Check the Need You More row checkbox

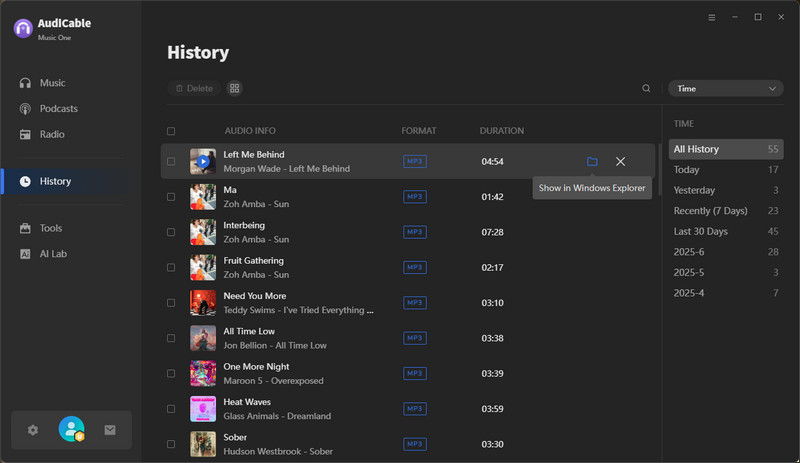tap(171, 303)
